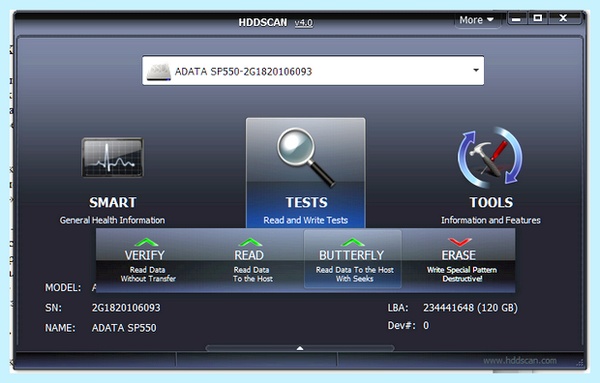Click the green arrow above VERIFY

point(146,242)
